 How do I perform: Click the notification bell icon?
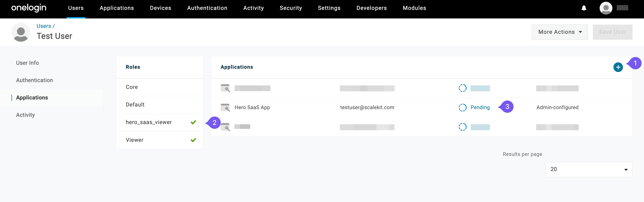pos(584,8)
